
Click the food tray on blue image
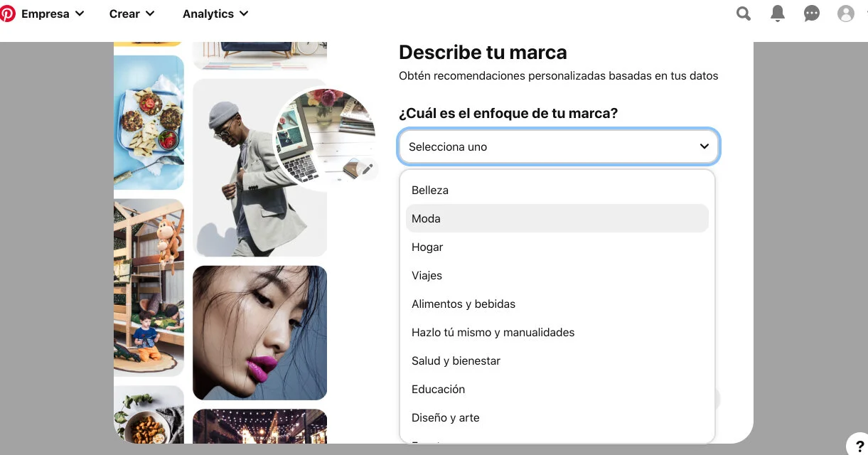[149, 122]
